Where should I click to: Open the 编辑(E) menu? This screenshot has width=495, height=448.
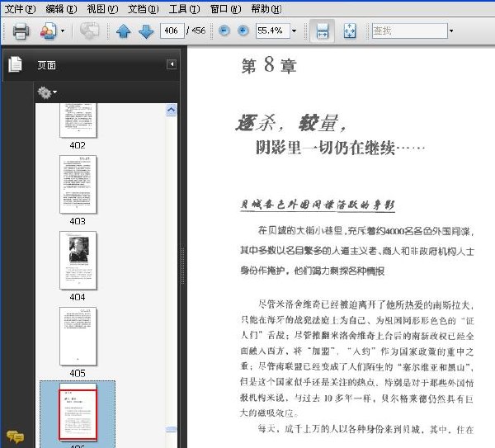(61, 9)
